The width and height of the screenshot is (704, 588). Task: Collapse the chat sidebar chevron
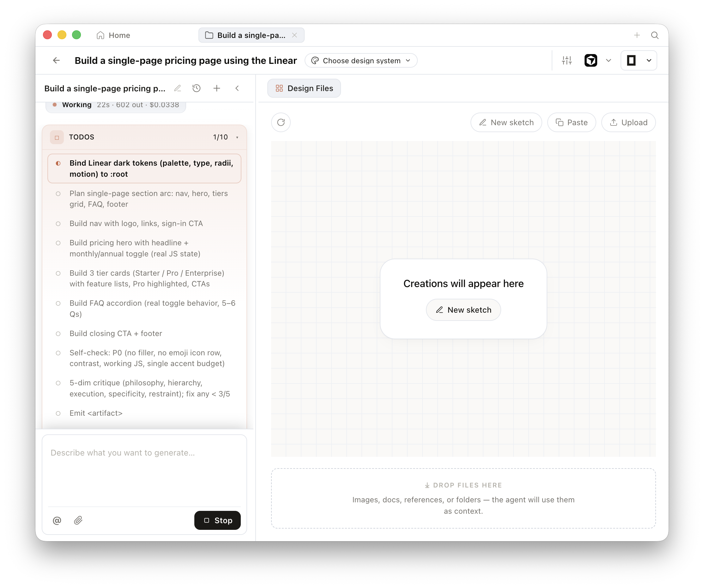click(x=237, y=88)
